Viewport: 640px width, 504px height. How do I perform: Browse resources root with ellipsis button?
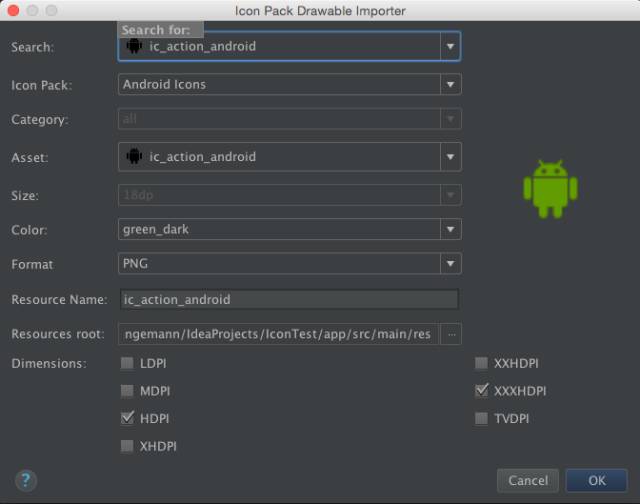(451, 334)
